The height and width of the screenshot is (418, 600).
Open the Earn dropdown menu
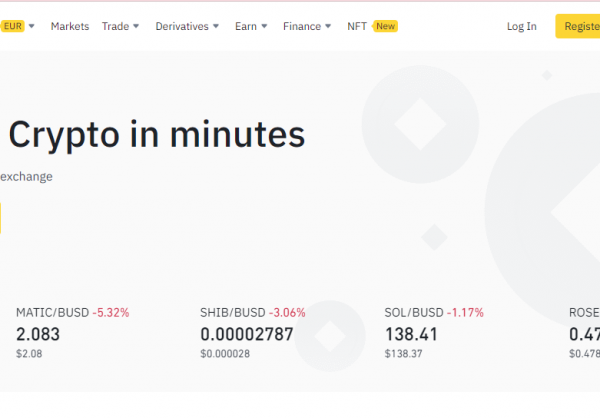click(x=251, y=26)
